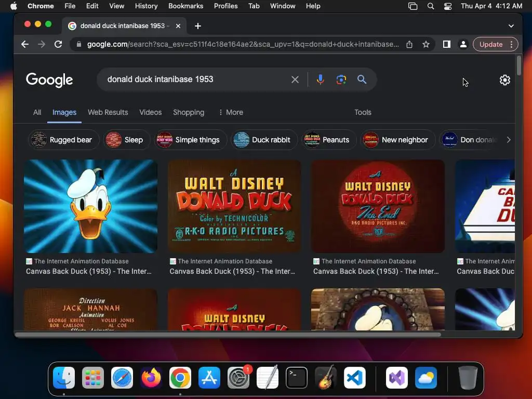The height and width of the screenshot is (399, 532).
Task: Click the horizontal scrollbar at window bottom
Action: click(228, 335)
